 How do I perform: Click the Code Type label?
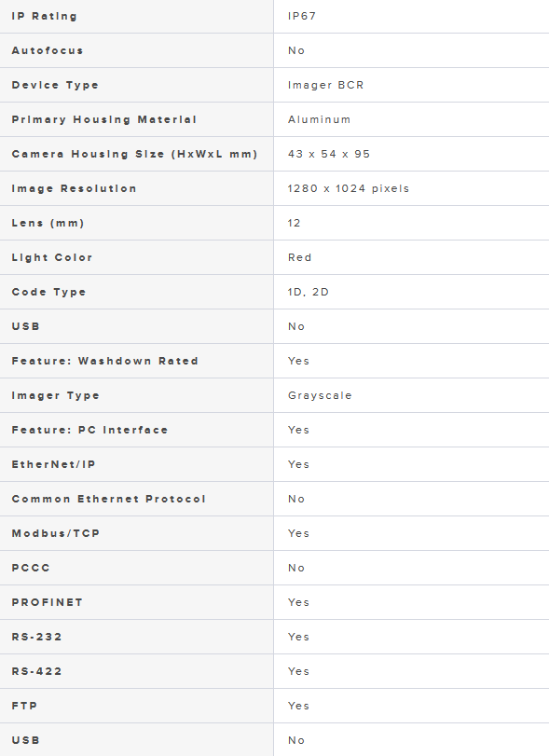point(48,292)
